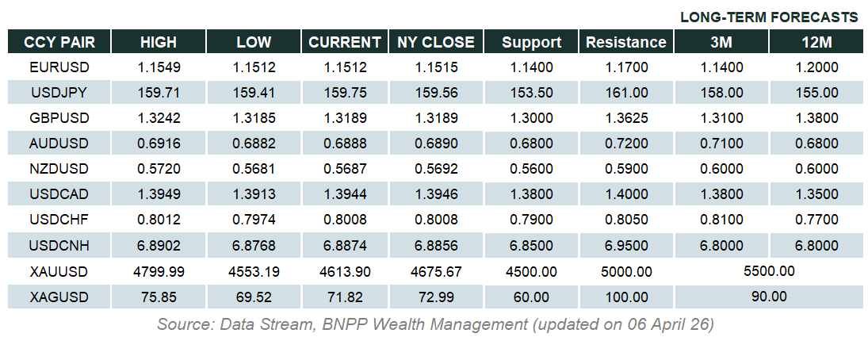868x337 pixels.
Task: Select the 3M forecast column header
Action: pyautogui.click(x=721, y=43)
